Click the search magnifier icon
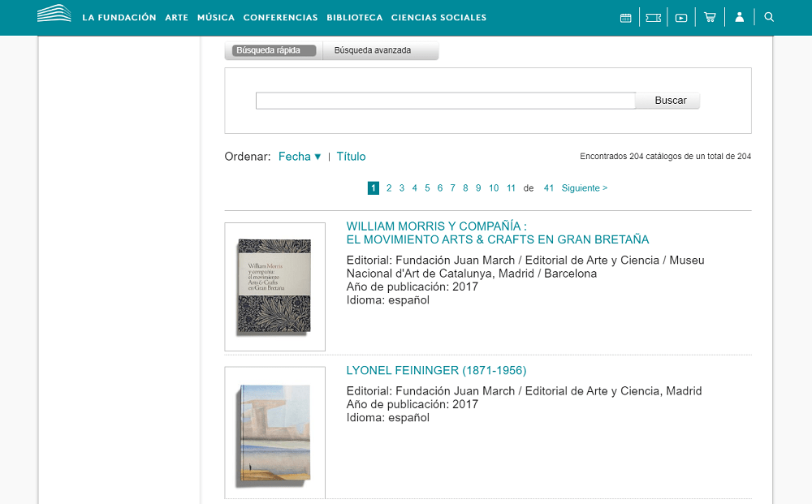This screenshot has width=812, height=504. point(769,17)
